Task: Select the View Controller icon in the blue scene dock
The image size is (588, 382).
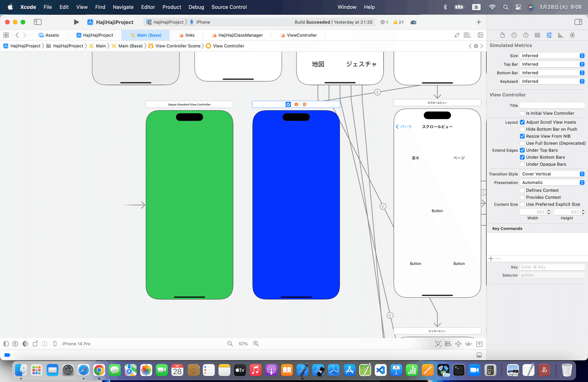Action: coord(288,104)
